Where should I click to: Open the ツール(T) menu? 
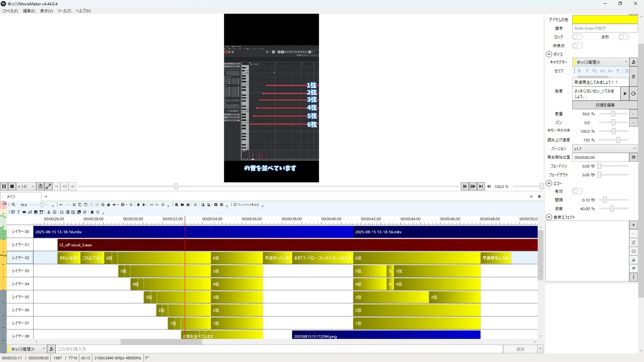coord(64,11)
